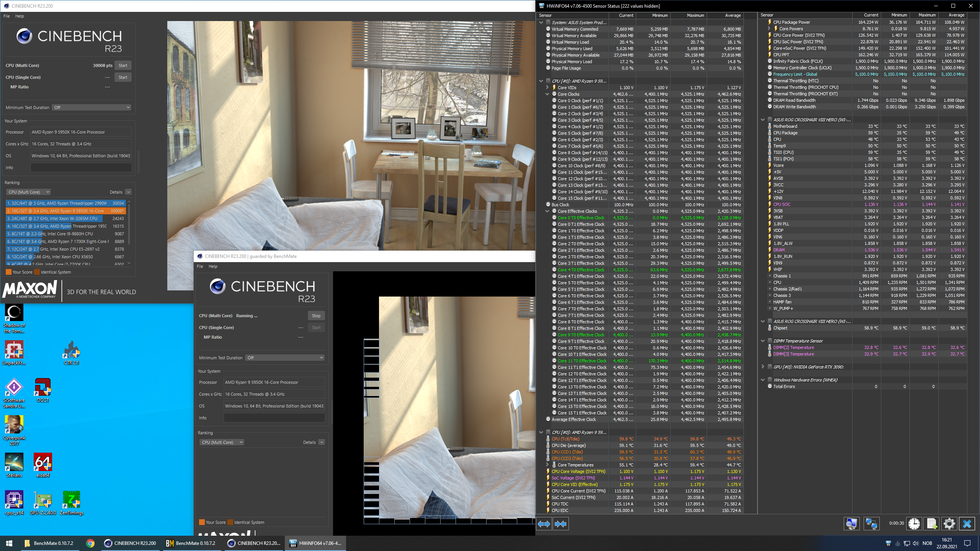Expand the GPU NVIDIA GeForce RTX 3090 section
980x551 pixels.
pos(763,367)
